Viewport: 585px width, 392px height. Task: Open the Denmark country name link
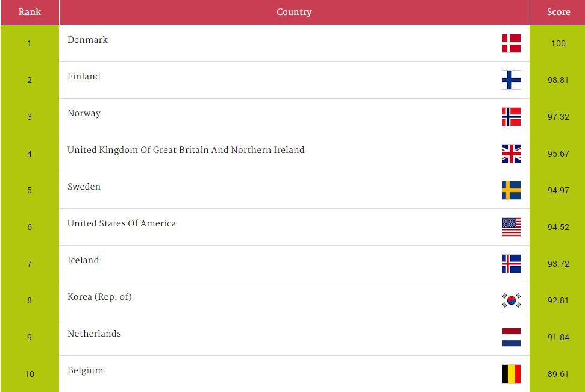[x=87, y=40]
